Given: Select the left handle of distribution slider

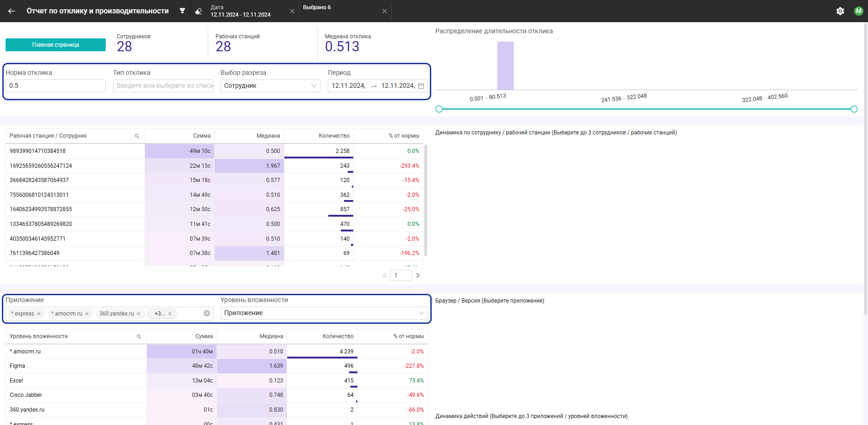Looking at the screenshot, I should click(x=439, y=109).
